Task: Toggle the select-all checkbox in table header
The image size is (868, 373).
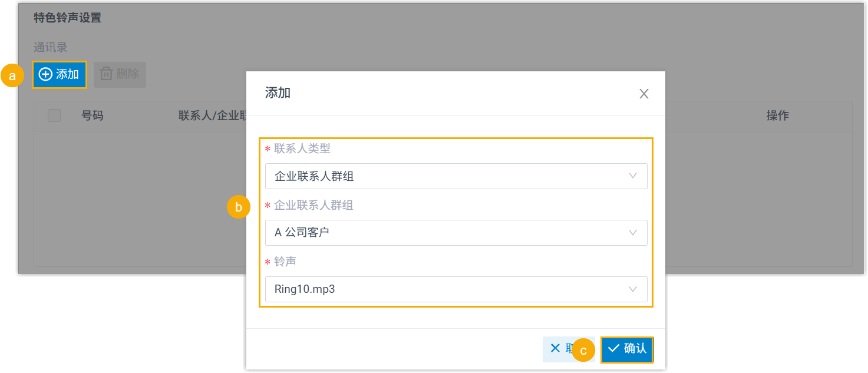Action: pos(54,115)
